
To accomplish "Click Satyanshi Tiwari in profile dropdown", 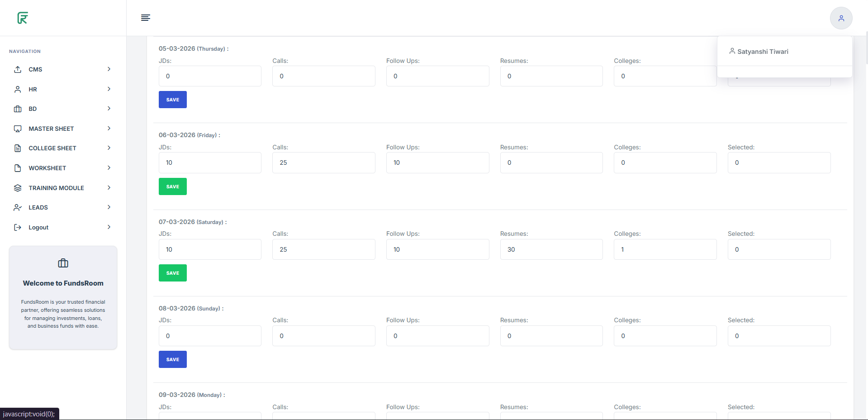I will 763,52.
